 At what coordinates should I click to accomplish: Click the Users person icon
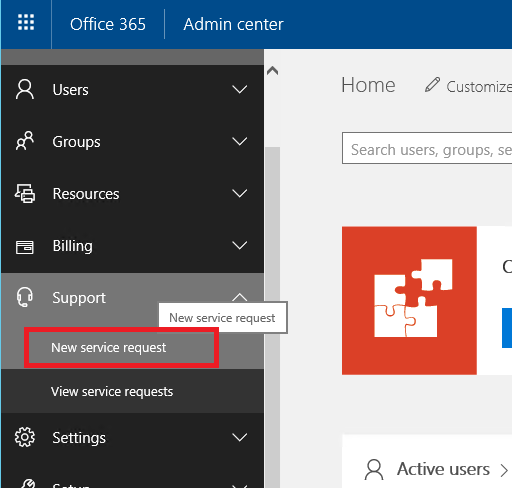pos(25,89)
